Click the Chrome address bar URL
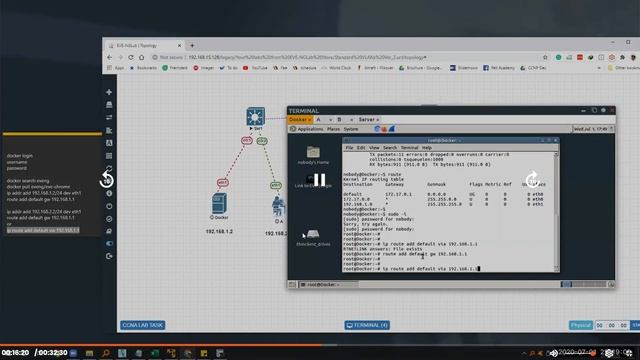640x360 pixels. coord(307,58)
